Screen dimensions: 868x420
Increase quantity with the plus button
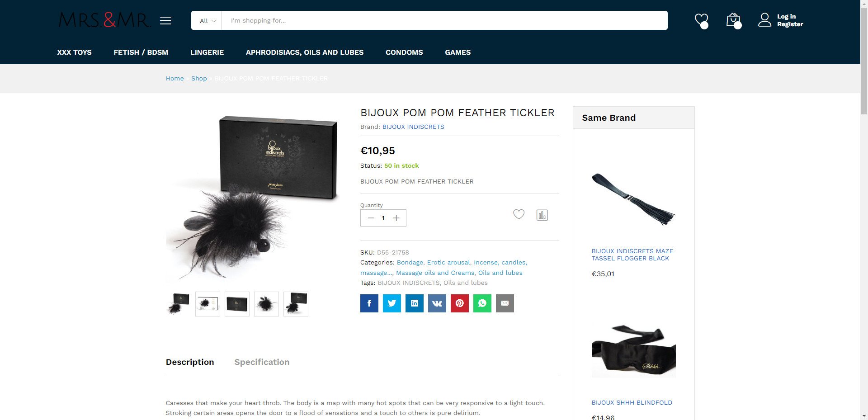(396, 218)
